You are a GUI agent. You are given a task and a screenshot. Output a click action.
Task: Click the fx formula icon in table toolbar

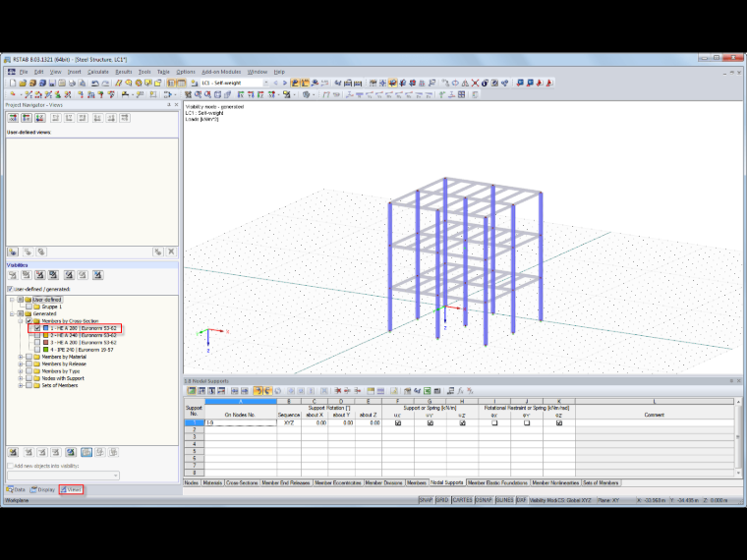[x=460, y=391]
